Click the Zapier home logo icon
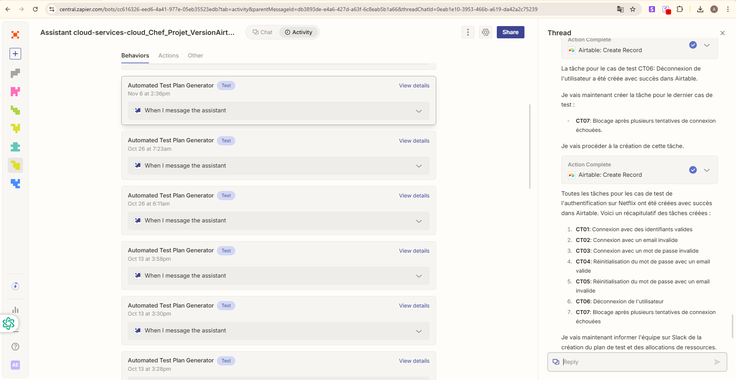The height and width of the screenshot is (380, 736). (x=15, y=35)
